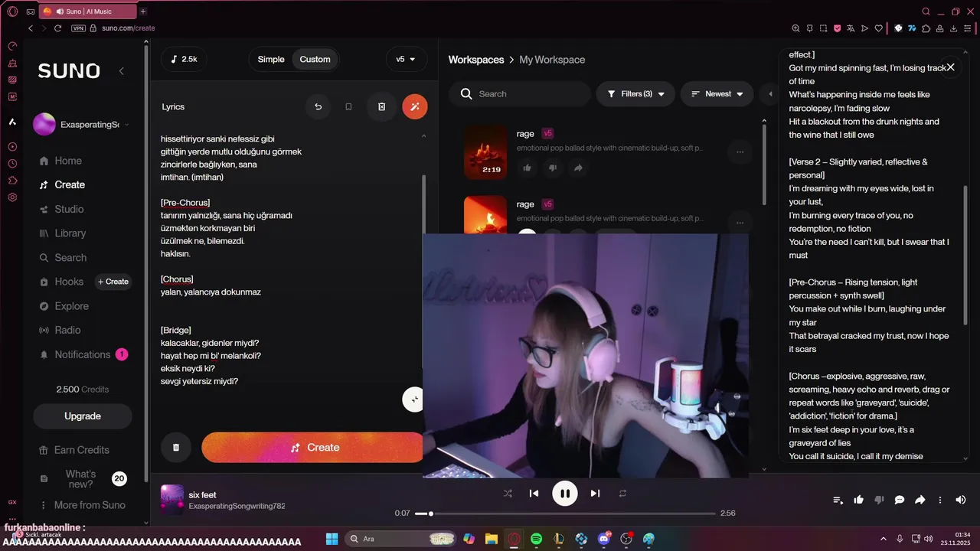
Task: Open more options for the first rage song
Action: 740,152
